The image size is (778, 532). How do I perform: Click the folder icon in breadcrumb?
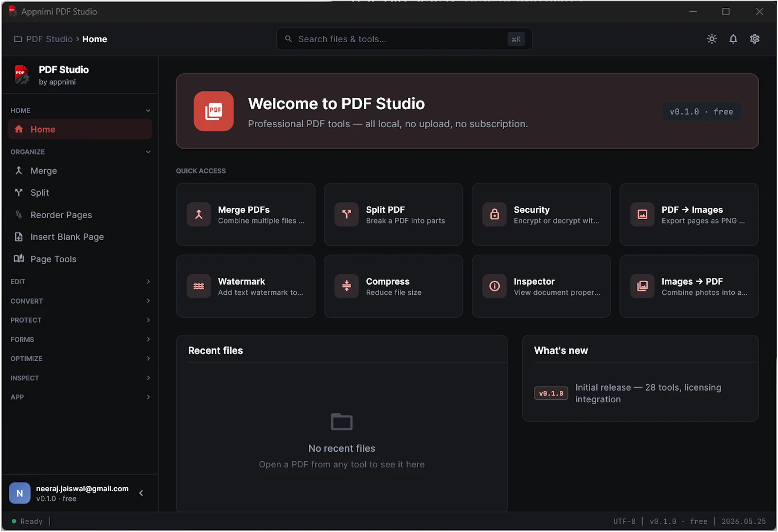[x=18, y=39]
